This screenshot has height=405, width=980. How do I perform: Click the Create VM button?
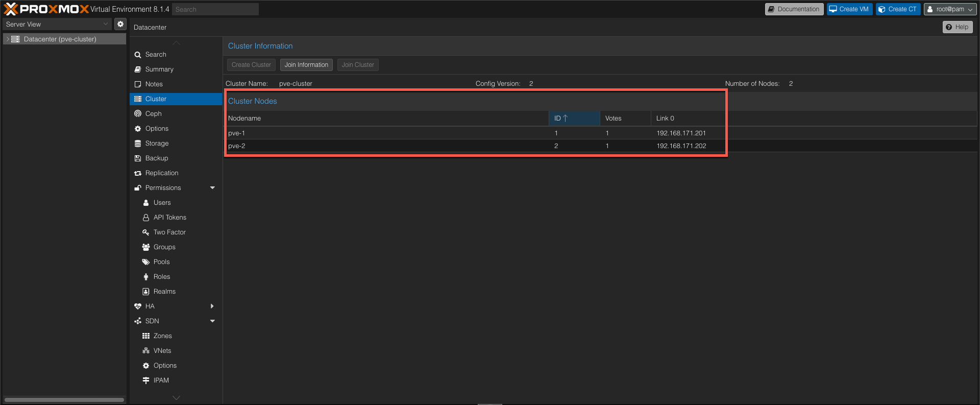pos(849,9)
